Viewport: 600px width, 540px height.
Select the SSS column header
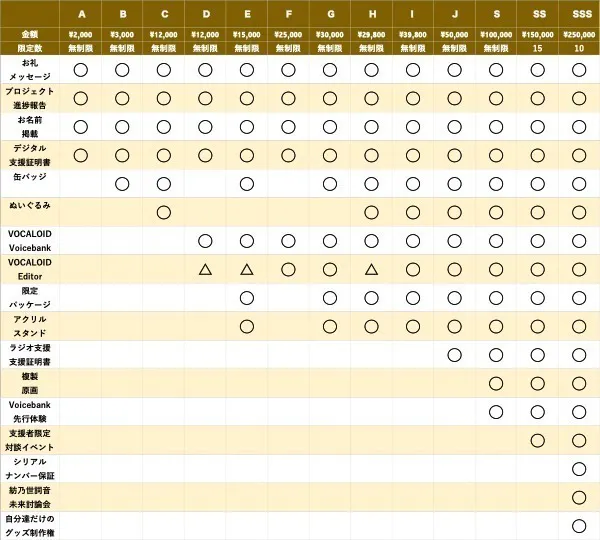click(579, 14)
